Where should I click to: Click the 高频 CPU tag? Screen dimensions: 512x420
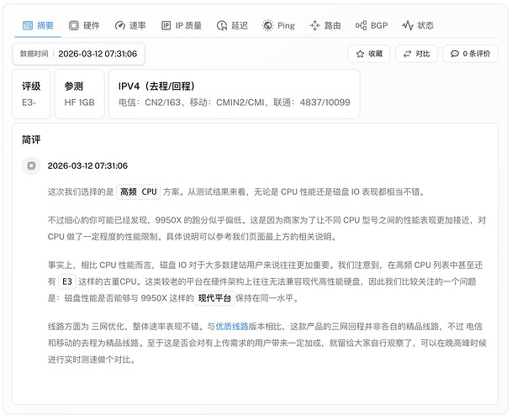coord(139,192)
